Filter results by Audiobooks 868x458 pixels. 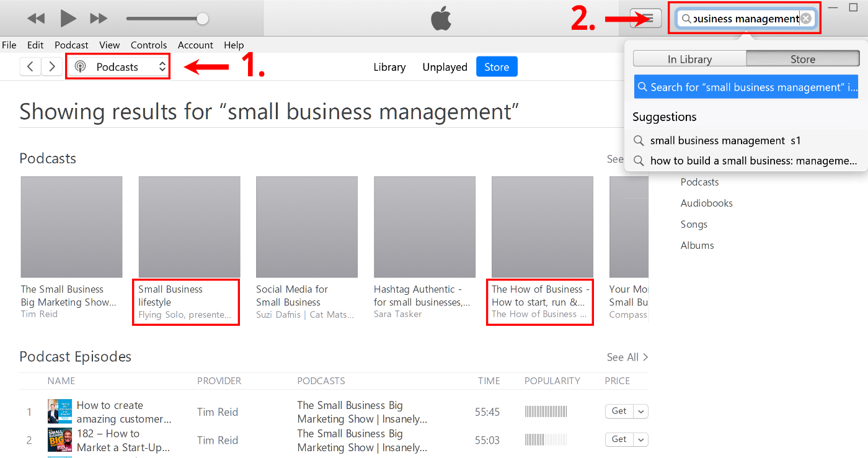click(706, 203)
